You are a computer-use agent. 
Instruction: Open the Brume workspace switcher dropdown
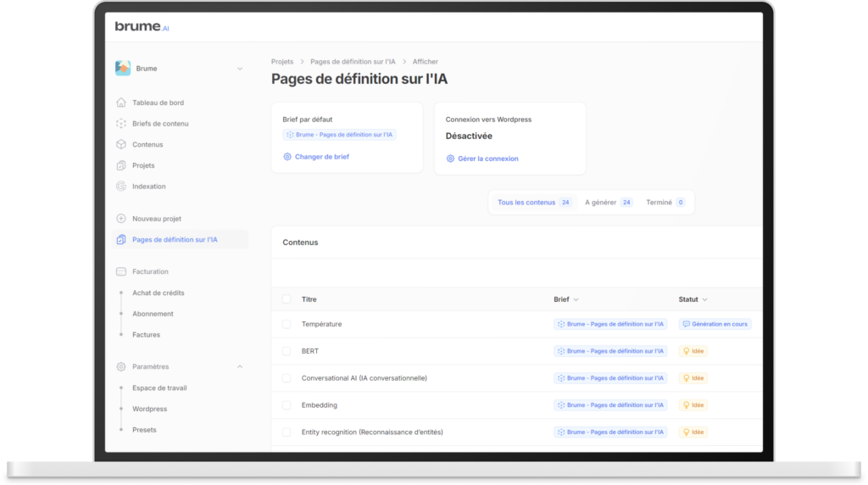pyautogui.click(x=240, y=69)
